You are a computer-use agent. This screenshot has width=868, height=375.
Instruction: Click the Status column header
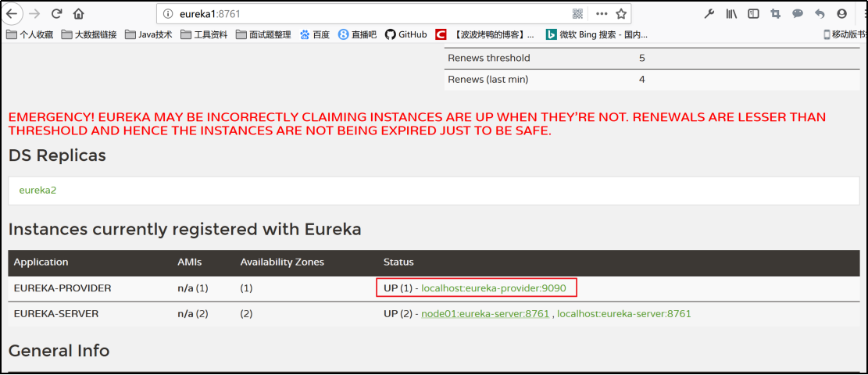click(x=398, y=262)
